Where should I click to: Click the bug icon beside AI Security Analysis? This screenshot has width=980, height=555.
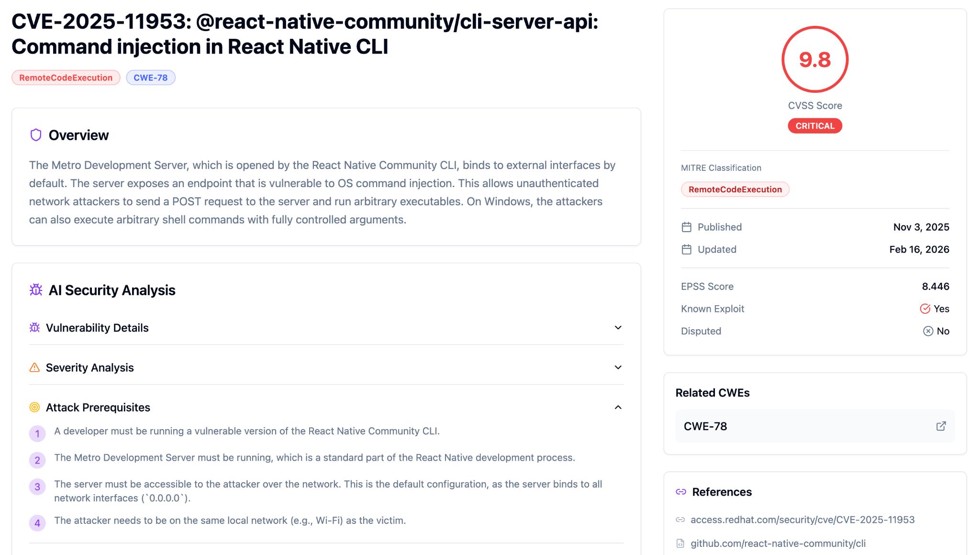coord(35,290)
